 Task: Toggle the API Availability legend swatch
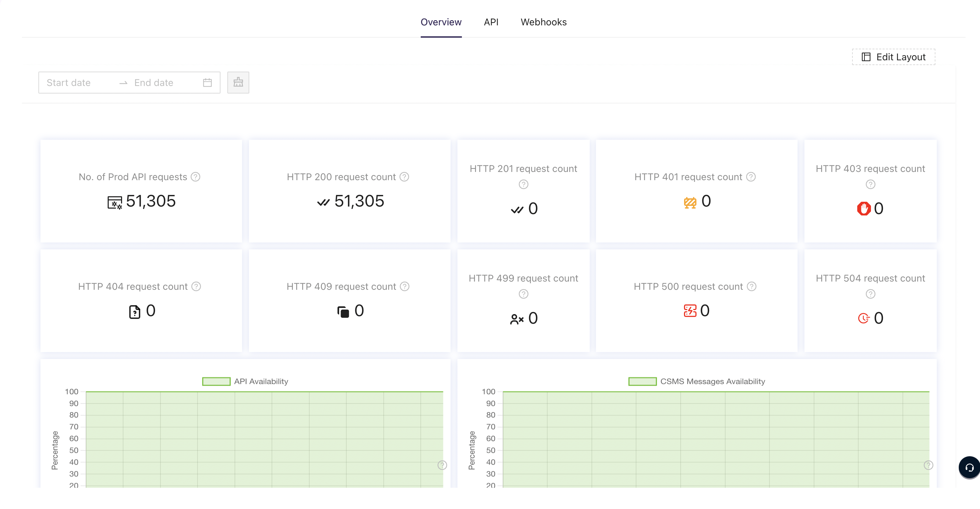tap(216, 381)
